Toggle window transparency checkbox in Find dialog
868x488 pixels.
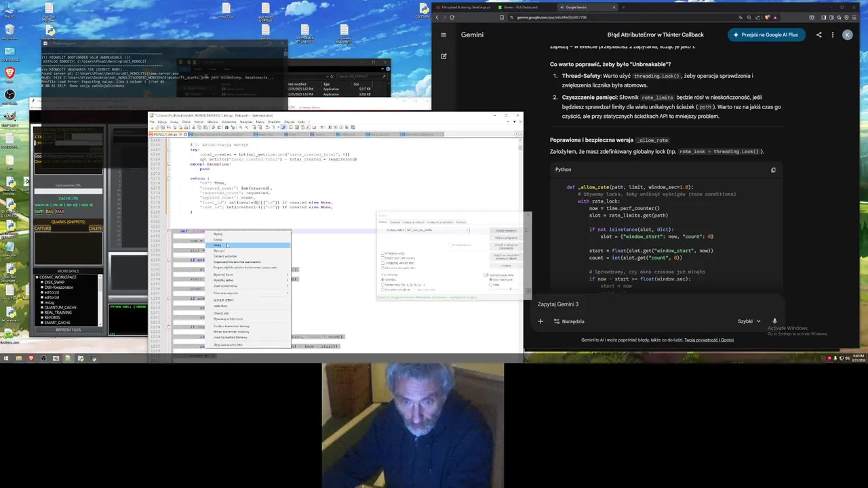(486, 275)
